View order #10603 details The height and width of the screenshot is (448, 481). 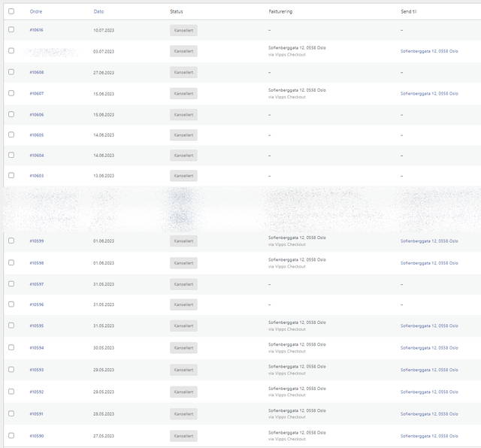pyautogui.click(x=37, y=176)
